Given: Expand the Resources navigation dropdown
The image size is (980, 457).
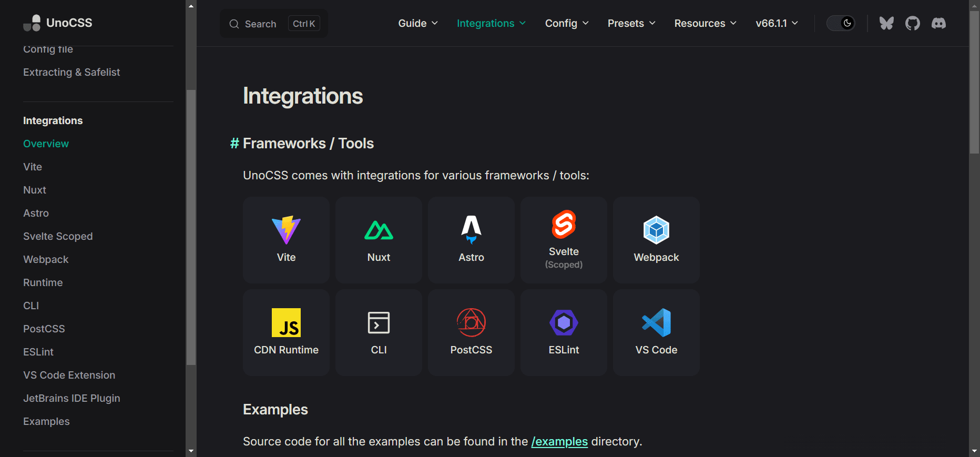Looking at the screenshot, I should pos(706,23).
